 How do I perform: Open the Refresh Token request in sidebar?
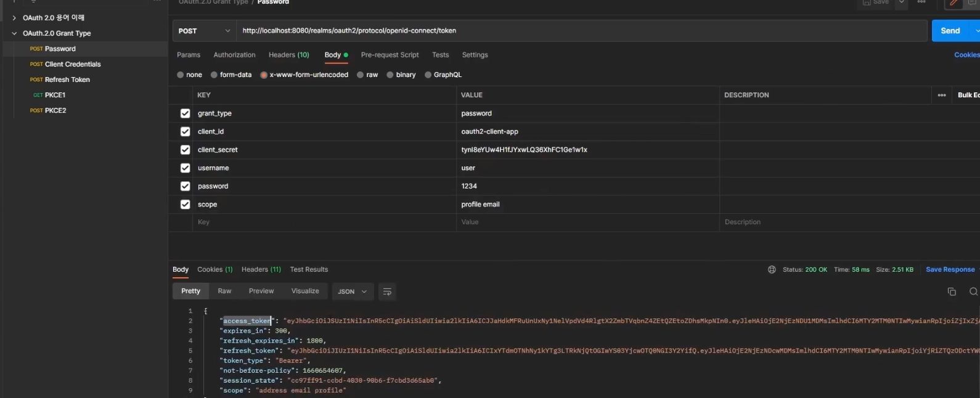67,79
